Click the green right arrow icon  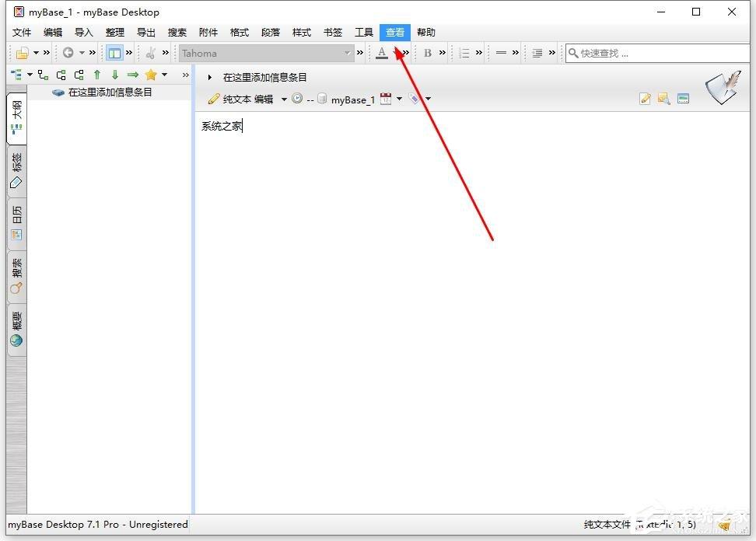pos(133,75)
